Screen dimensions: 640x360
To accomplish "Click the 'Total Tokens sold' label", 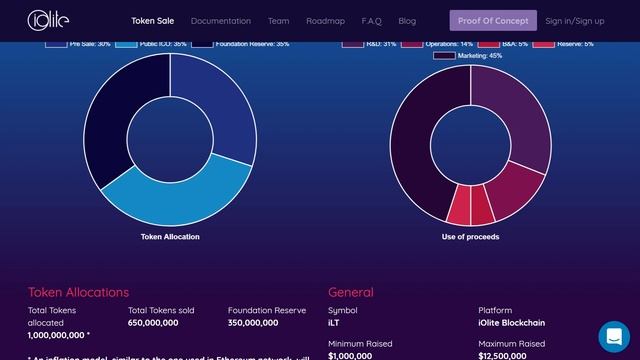I will (161, 310).
